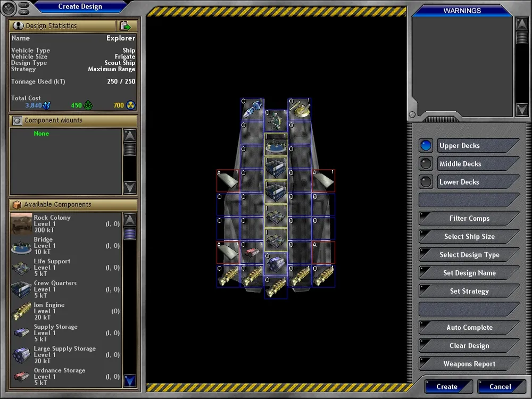Image resolution: width=532 pixels, height=399 pixels.
Task: Pick the Bridge component from the list
Action: [x=21, y=246]
